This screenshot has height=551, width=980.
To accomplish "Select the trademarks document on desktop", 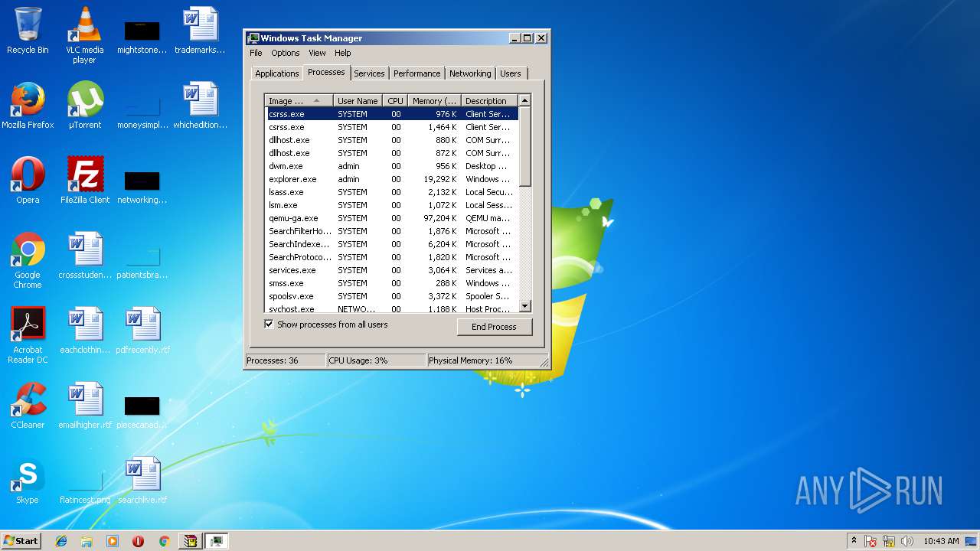I will [x=200, y=31].
